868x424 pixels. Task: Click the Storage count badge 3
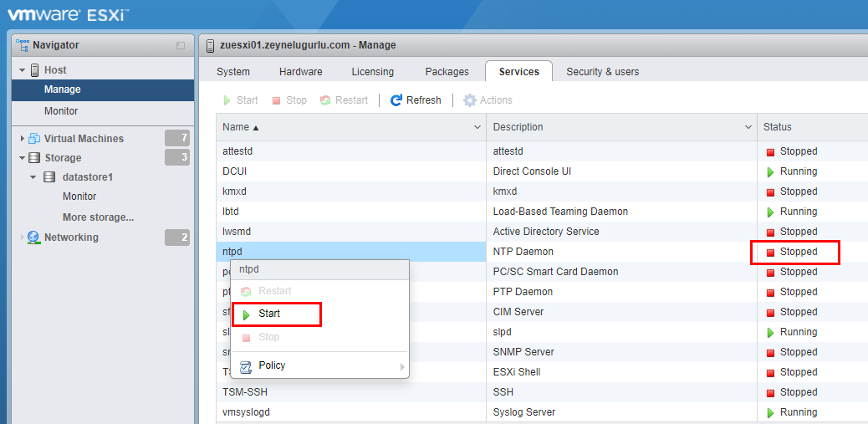177,158
